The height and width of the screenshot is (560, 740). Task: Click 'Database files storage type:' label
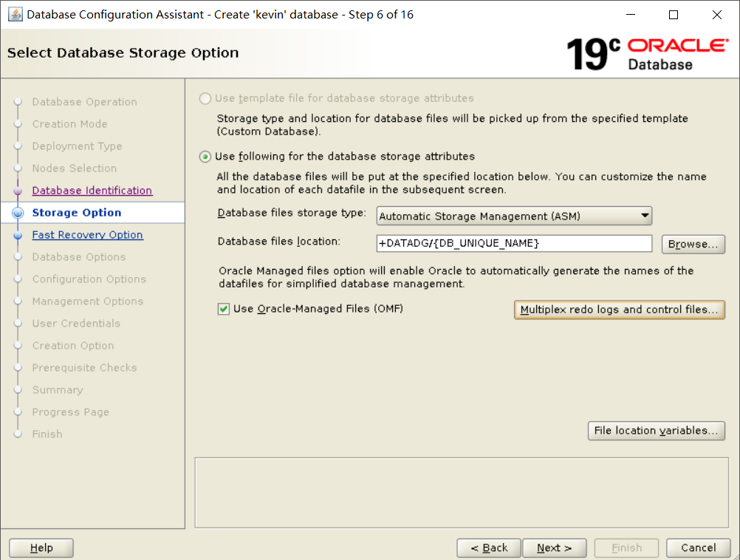[x=292, y=213]
